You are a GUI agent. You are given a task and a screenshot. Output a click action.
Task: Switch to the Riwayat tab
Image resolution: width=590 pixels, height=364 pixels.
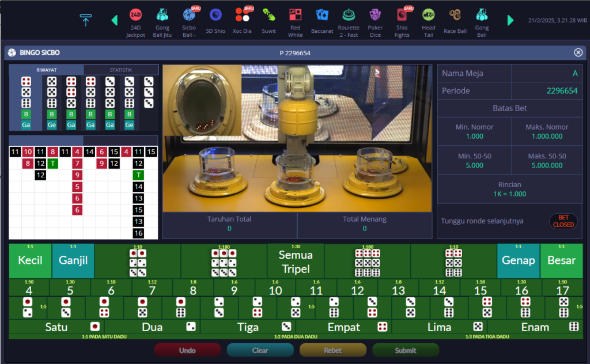46,70
